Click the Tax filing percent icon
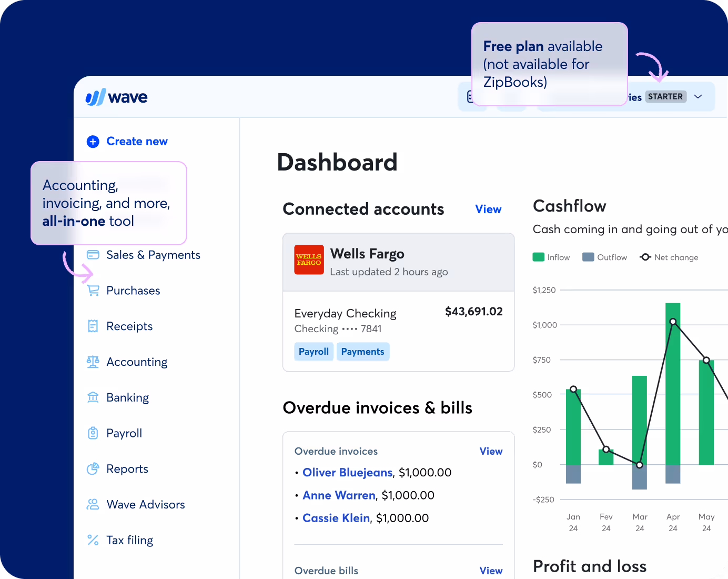This screenshot has height=579, width=728. coord(93,540)
